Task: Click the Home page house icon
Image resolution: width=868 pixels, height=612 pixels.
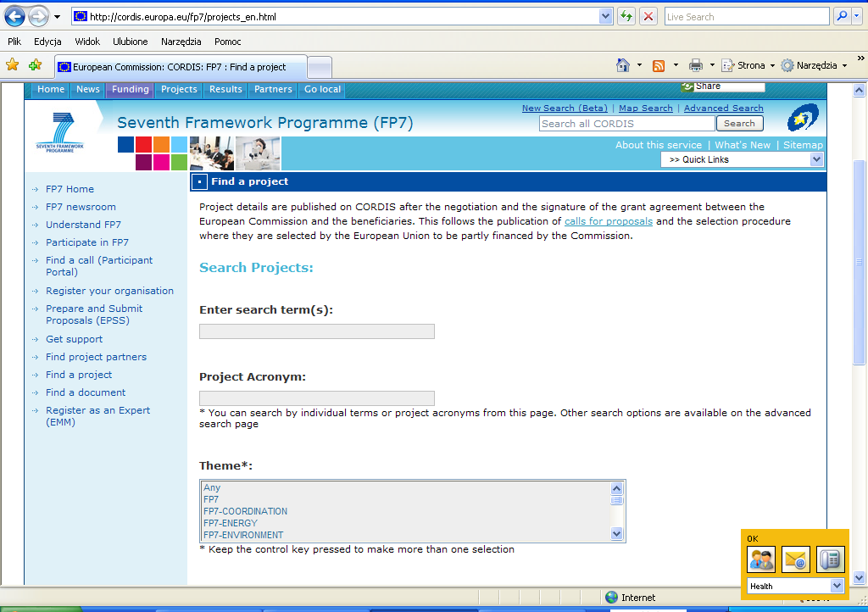Action: tap(623, 65)
